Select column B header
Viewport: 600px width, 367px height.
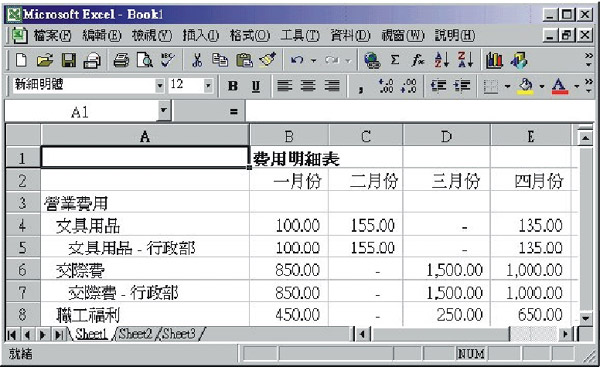point(289,136)
